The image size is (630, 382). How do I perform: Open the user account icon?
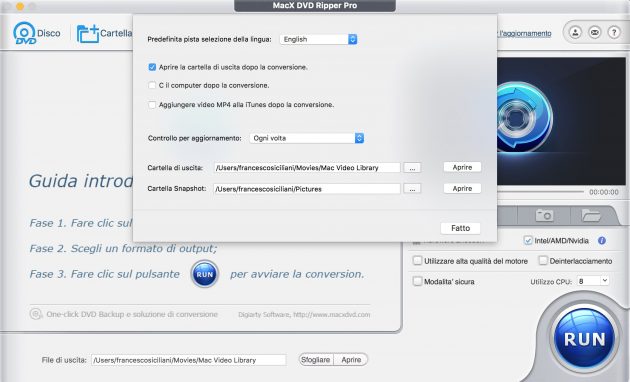coord(575,32)
